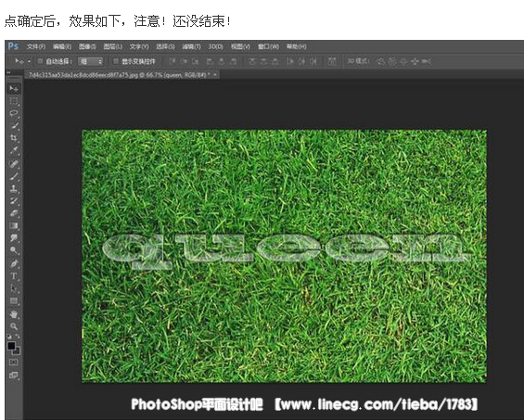Click the align left edges icon
The height and width of the screenshot is (420, 524).
tap(210, 61)
